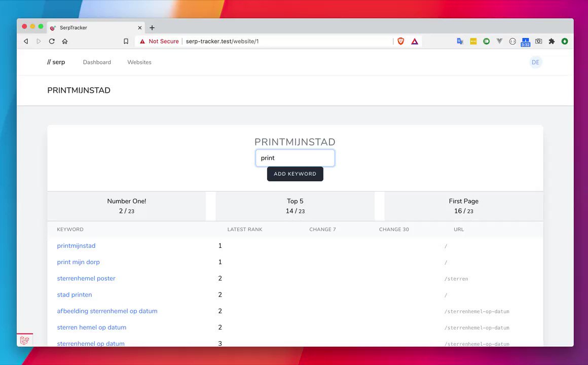The image size is (588, 365).
Task: Click the KEYWORD column header
Action: click(x=70, y=229)
